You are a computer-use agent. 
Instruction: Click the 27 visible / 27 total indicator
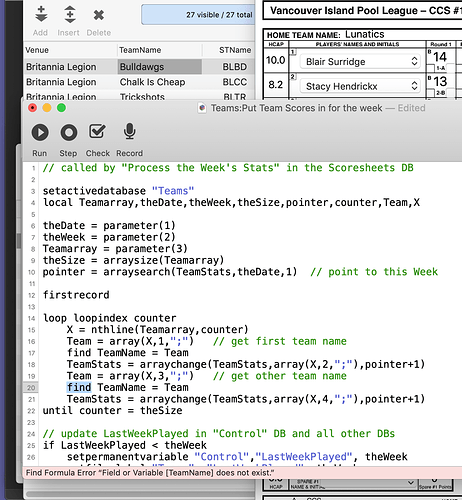(198, 15)
